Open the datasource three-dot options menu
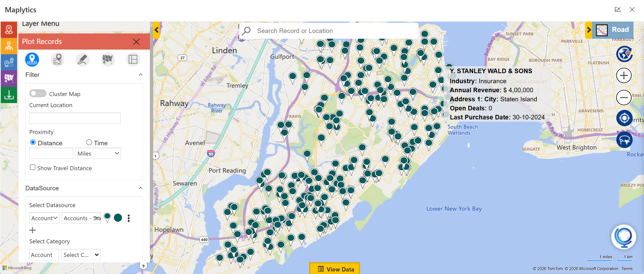The height and width of the screenshot is (274, 644). (129, 218)
